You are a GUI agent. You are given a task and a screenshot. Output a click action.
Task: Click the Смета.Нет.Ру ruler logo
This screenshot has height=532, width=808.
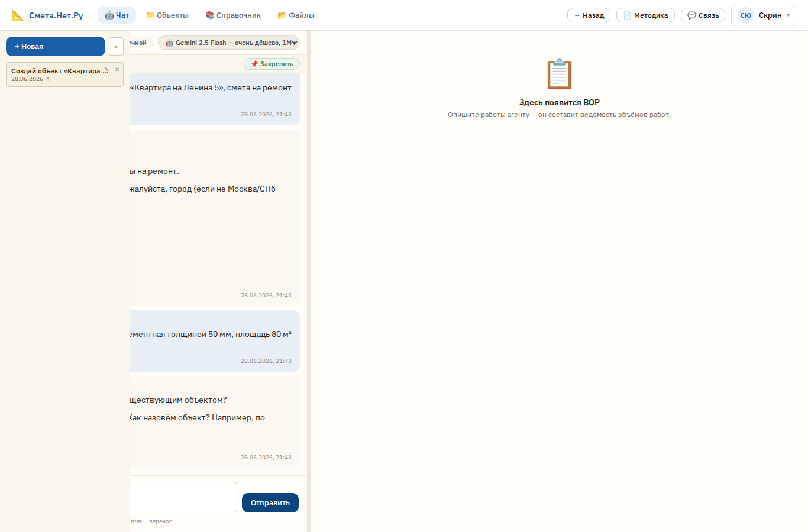click(18, 15)
